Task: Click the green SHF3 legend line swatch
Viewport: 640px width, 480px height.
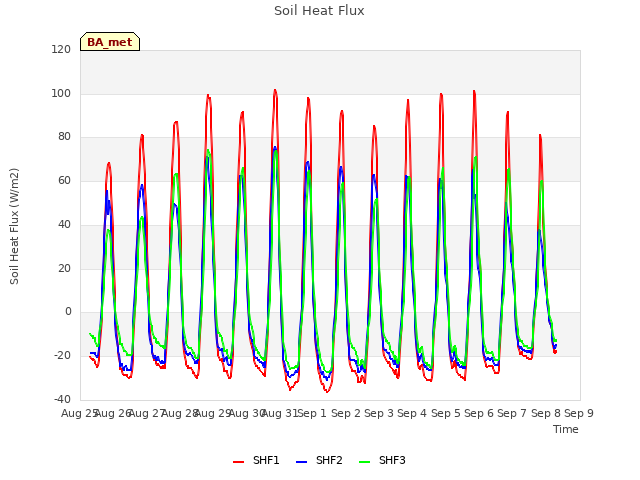Action: (364, 461)
